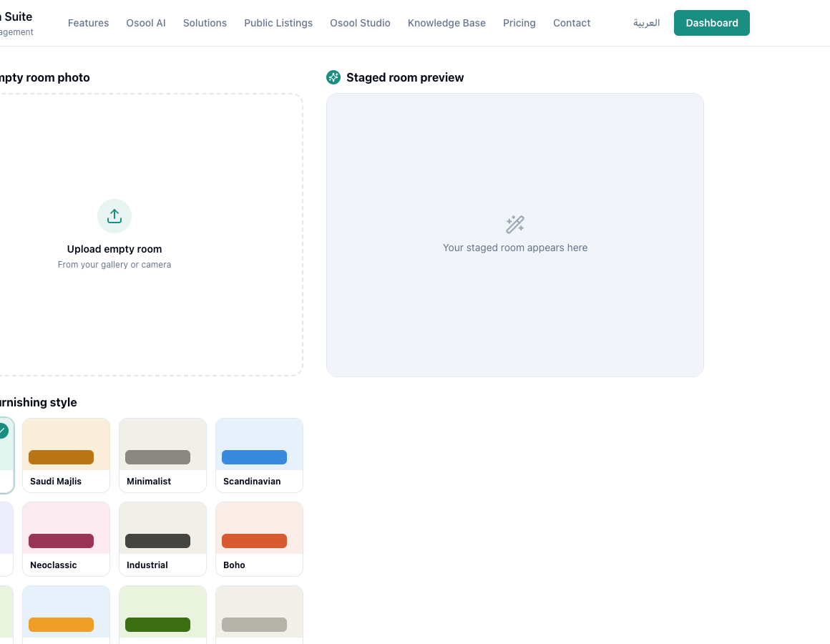Choose the Scandinavian style card
The height and width of the screenshot is (644, 830).
tap(259, 455)
